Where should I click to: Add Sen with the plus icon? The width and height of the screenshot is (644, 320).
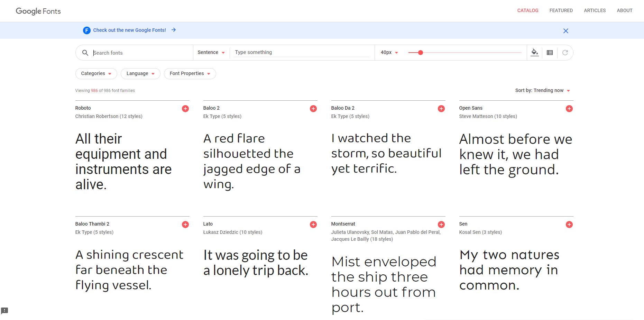569,225
